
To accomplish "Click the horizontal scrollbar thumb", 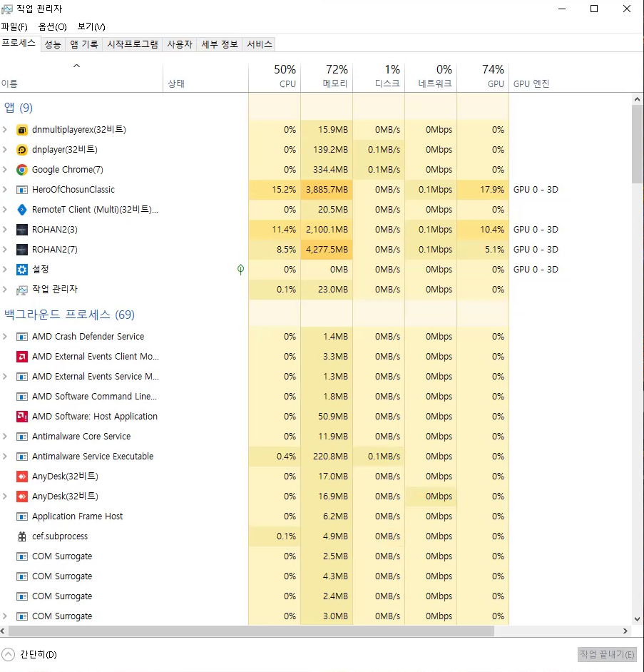I will (x=251, y=631).
